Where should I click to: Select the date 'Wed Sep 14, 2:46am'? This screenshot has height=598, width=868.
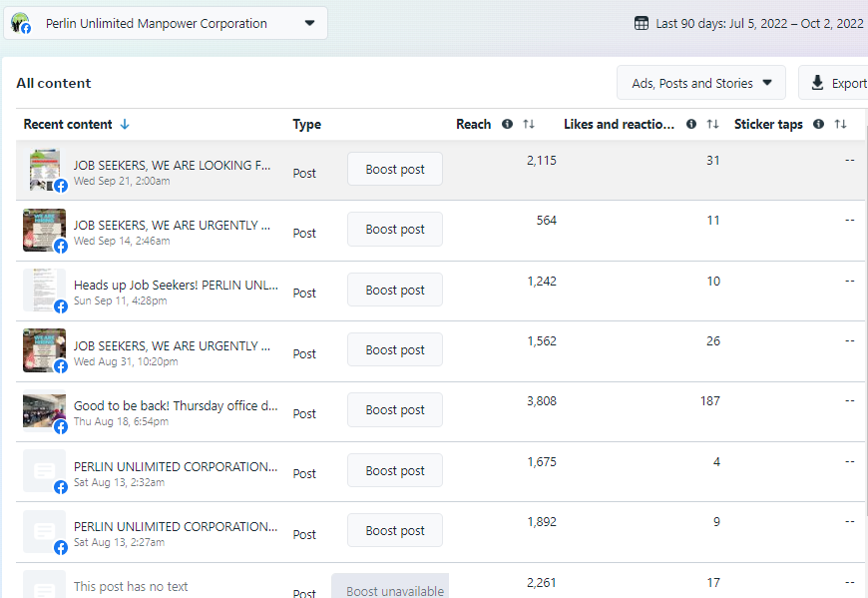click(x=122, y=241)
